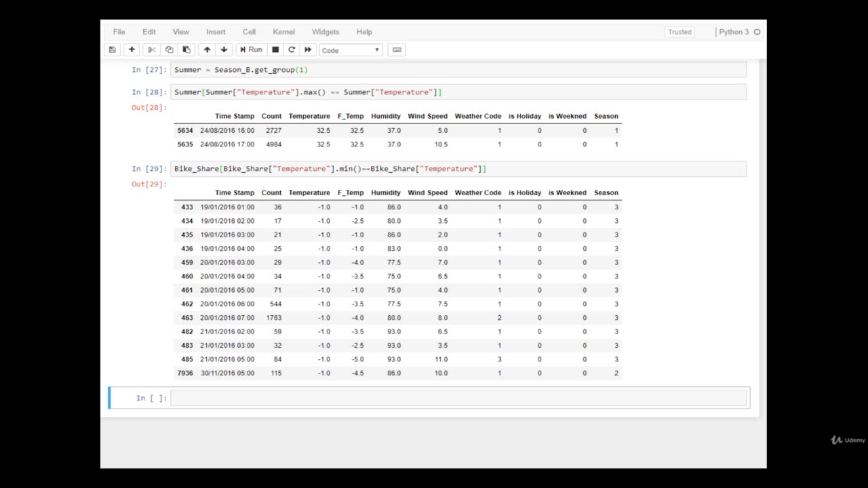Open the File menu
The image size is (868, 488).
(x=119, y=32)
